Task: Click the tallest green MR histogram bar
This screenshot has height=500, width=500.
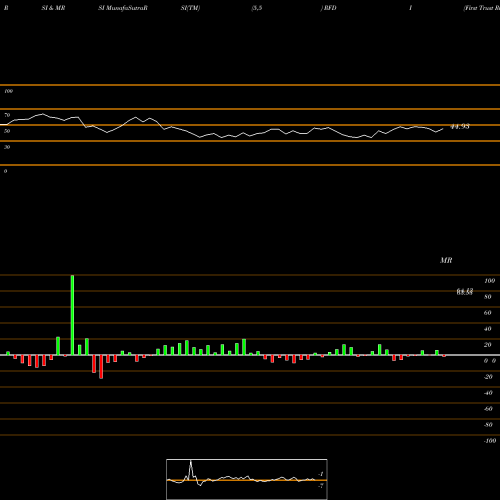Action: tap(72, 315)
